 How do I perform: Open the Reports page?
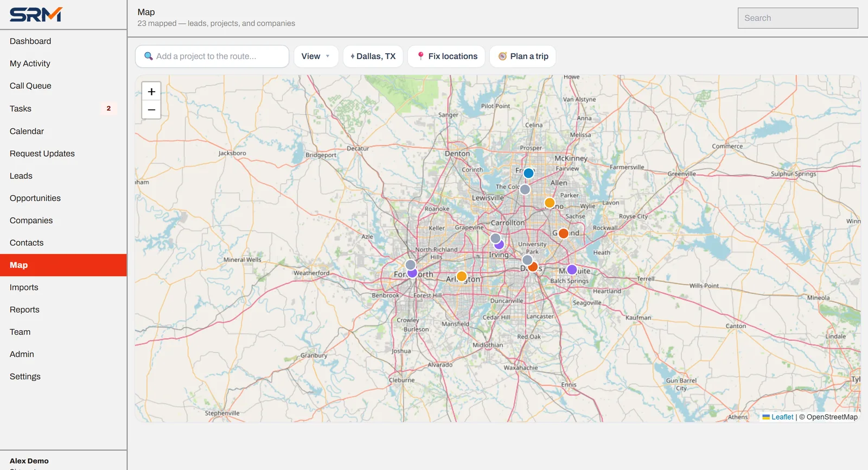pos(63,310)
